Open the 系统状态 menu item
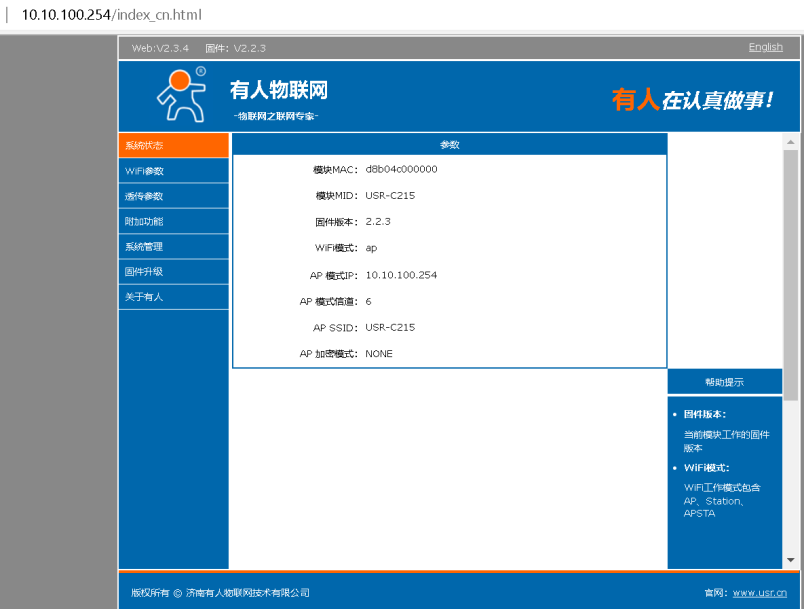The image size is (805, 609). click(x=173, y=145)
